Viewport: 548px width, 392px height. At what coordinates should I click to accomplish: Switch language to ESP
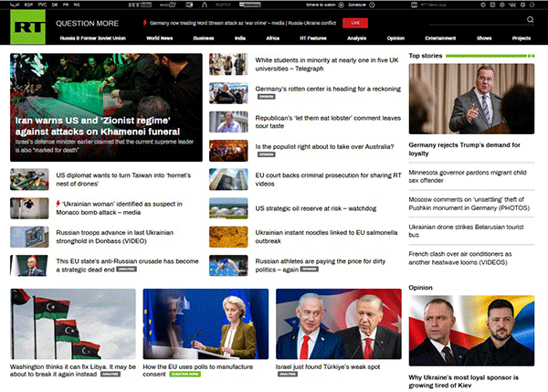tap(28, 5)
